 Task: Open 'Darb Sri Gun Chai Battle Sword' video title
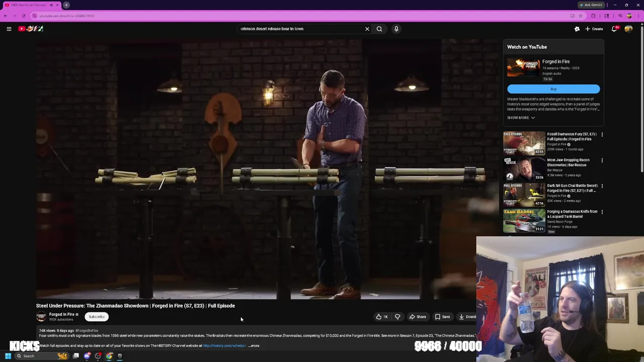point(572,188)
